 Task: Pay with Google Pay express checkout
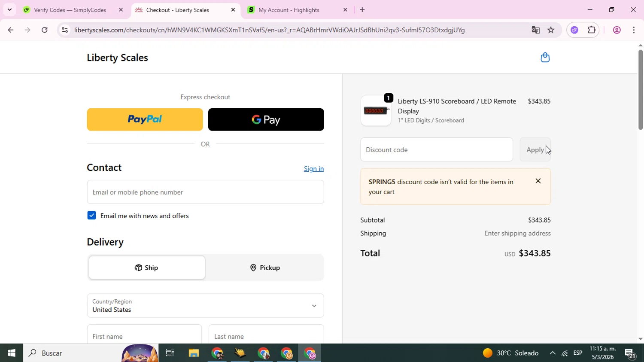(266, 119)
